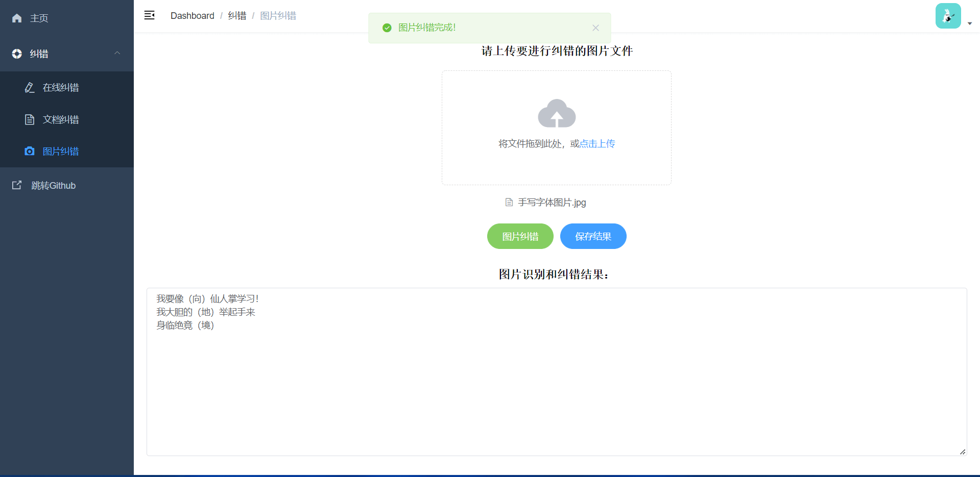Click the document icon beside 文档纠错
Image resolution: width=980 pixels, height=477 pixels.
pos(30,119)
